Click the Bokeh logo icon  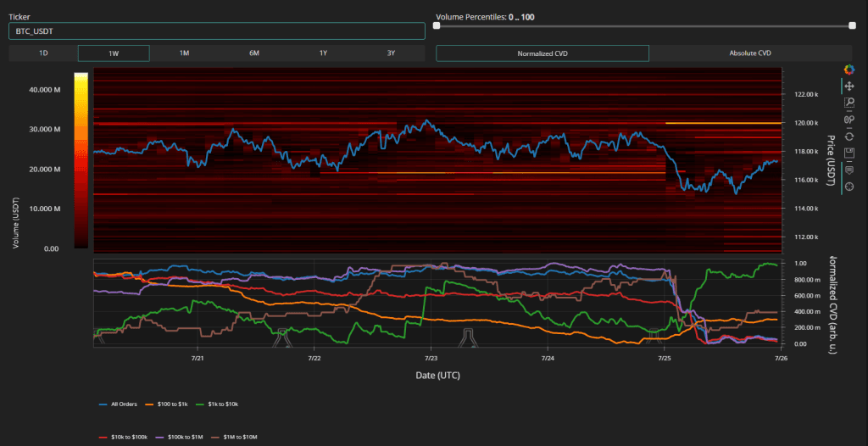849,70
